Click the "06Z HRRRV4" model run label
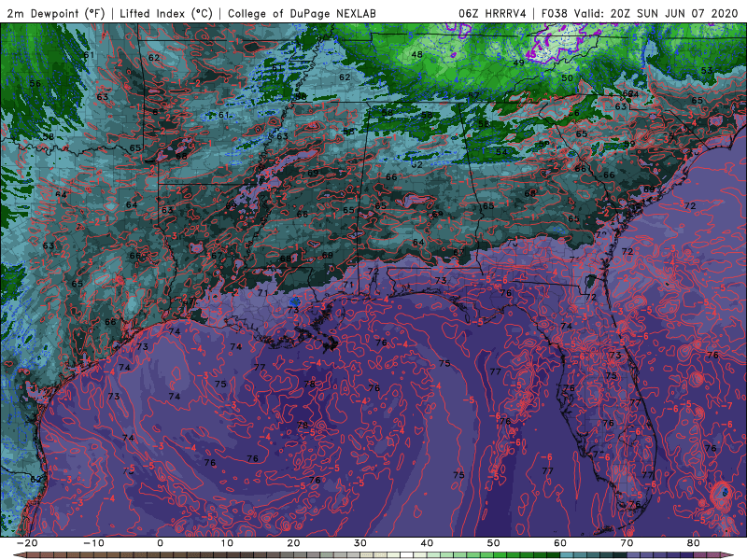747x560 pixels. [492, 13]
